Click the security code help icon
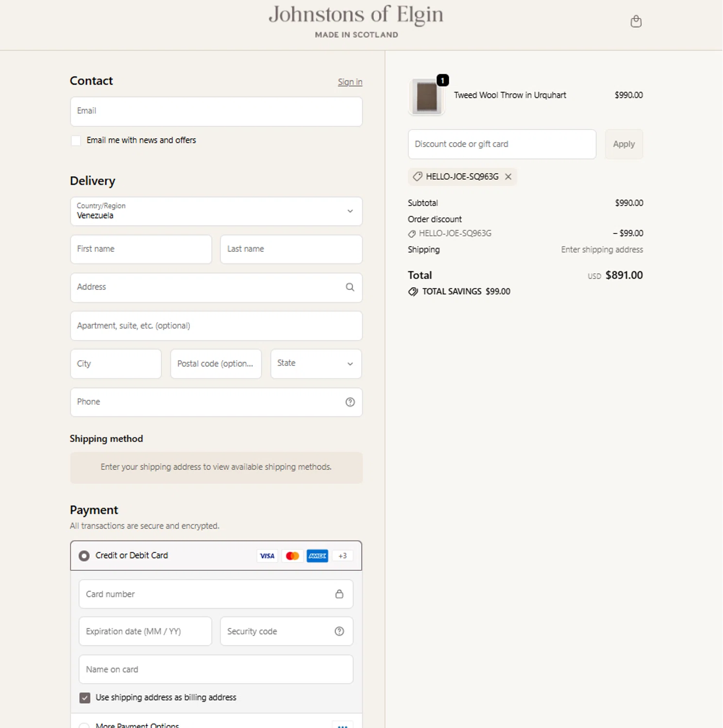The image size is (723, 728). coord(339,631)
